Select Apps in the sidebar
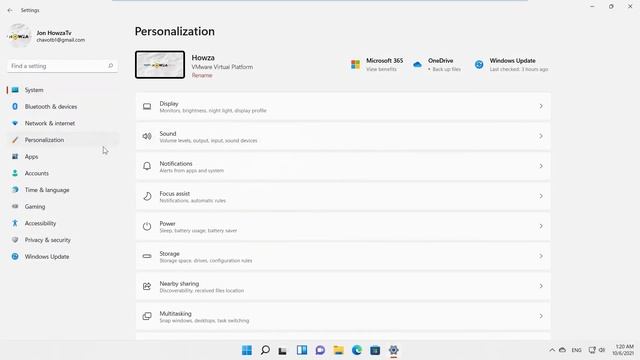Screen dimensions: 640x360 (x=63, y=157)
